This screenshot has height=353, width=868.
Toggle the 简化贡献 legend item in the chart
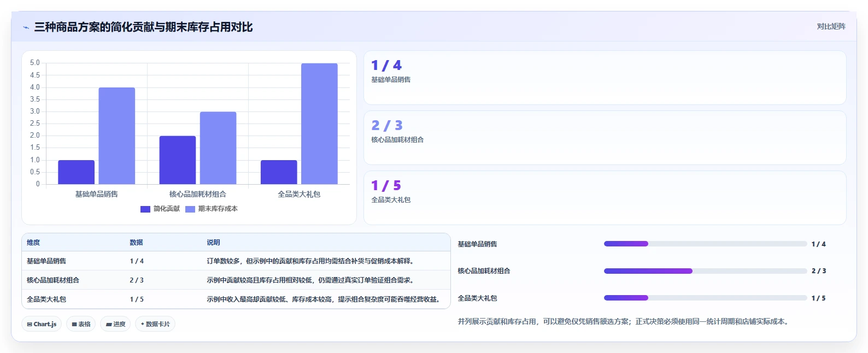pos(160,209)
